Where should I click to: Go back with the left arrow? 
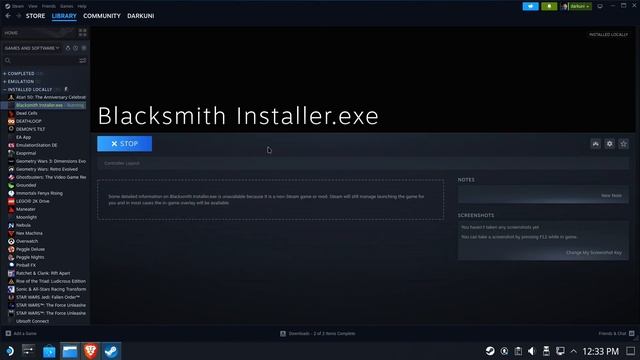click(8, 16)
